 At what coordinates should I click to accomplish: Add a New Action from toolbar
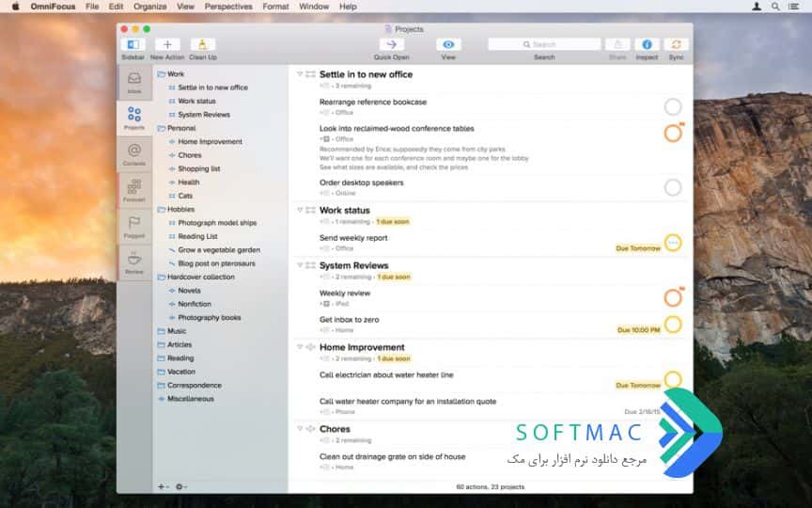click(x=167, y=44)
